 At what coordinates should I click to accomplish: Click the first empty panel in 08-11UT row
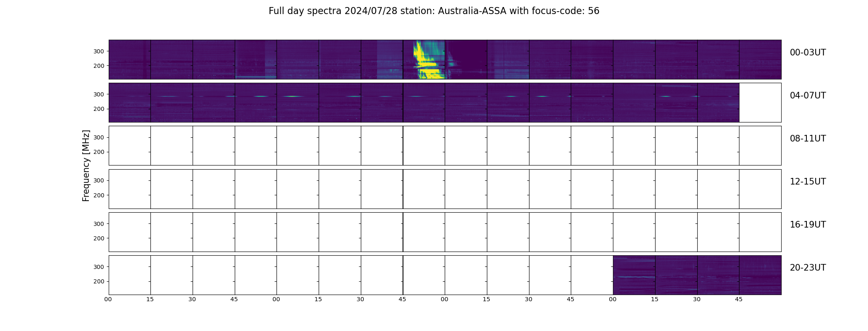pyautogui.click(x=129, y=146)
